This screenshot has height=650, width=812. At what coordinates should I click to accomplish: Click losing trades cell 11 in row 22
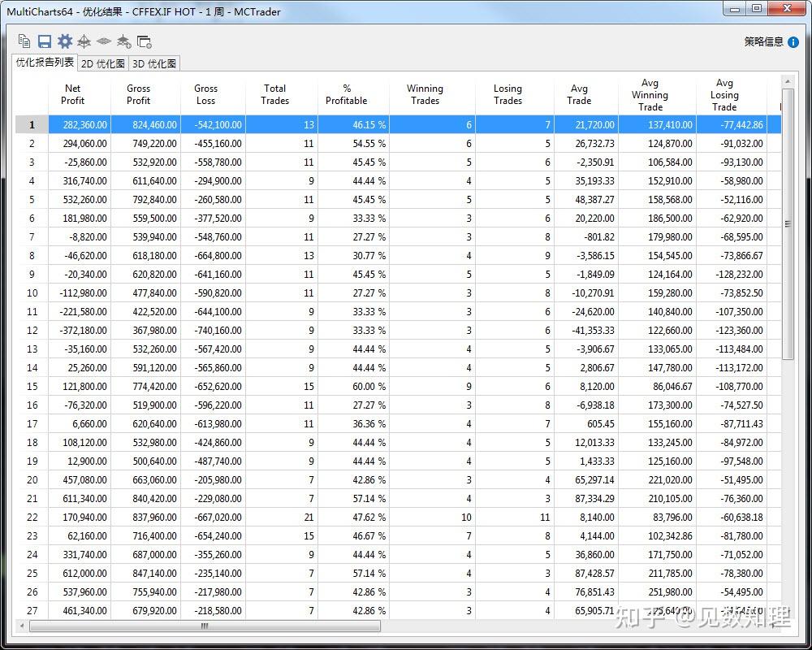coord(515,518)
